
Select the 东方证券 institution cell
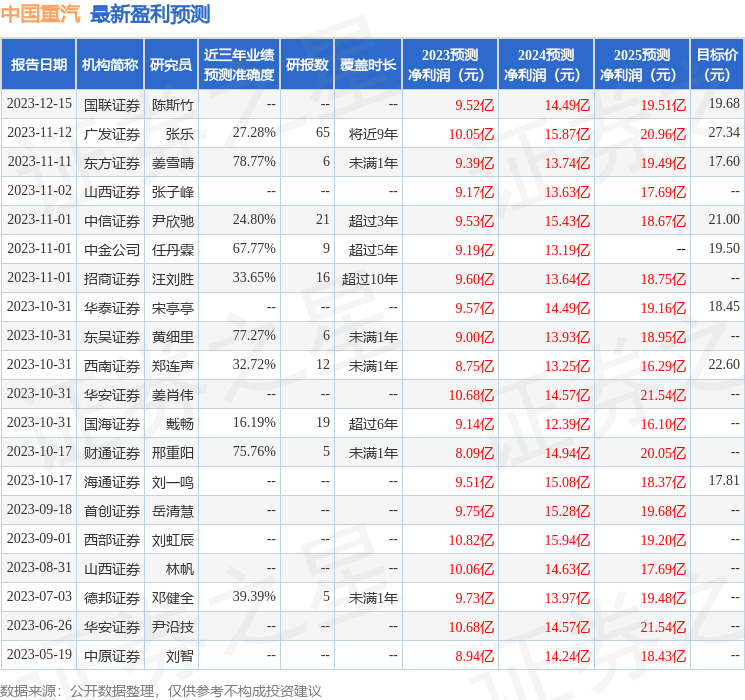112,163
